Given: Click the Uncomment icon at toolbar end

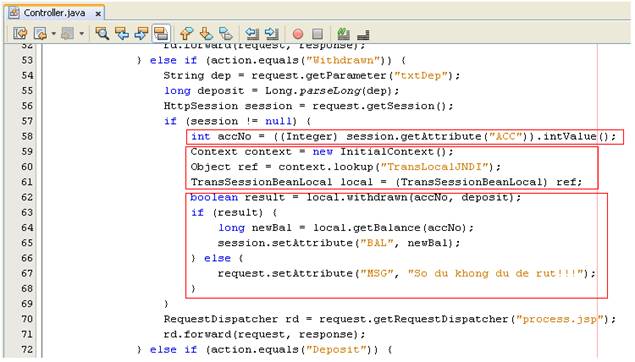Looking at the screenshot, I should 363,34.
